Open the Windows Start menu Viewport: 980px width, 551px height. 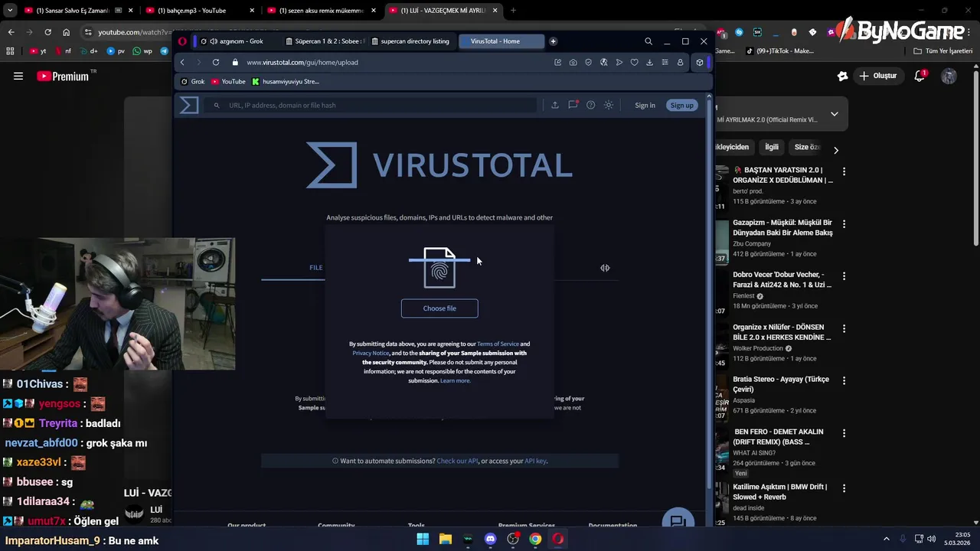423,539
